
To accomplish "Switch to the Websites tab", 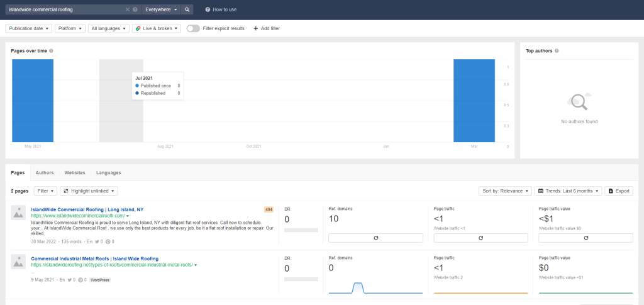I will tap(75, 173).
